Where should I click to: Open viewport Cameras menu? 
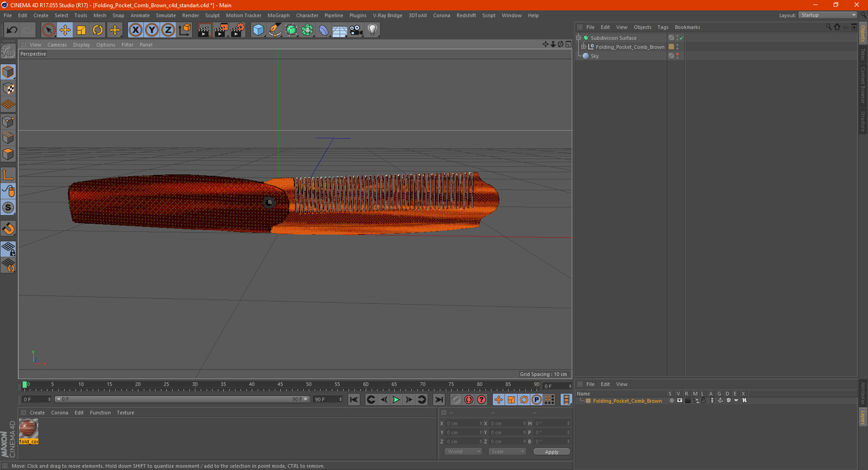coord(57,45)
